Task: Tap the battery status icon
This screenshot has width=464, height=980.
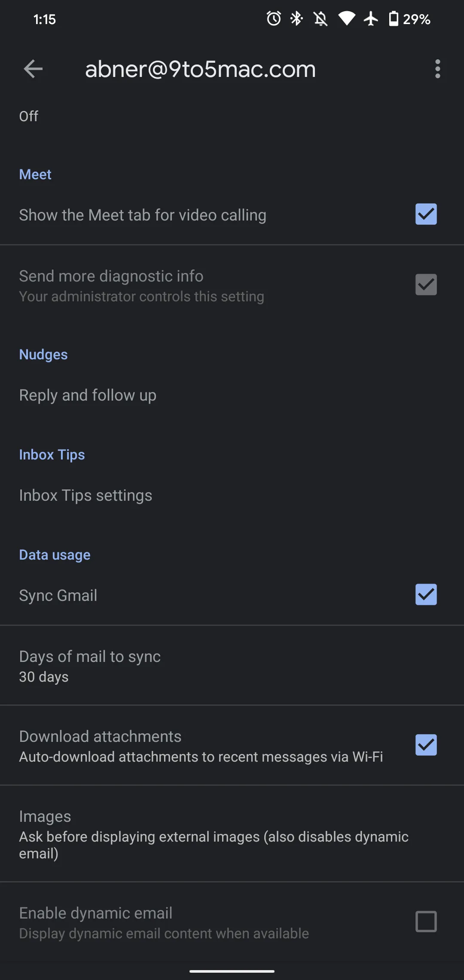Action: (393, 19)
